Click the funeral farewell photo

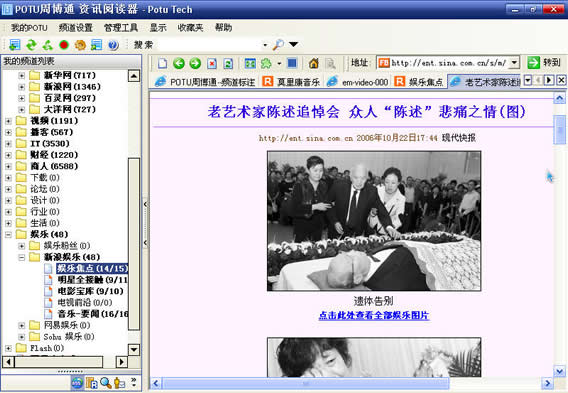coord(374,221)
